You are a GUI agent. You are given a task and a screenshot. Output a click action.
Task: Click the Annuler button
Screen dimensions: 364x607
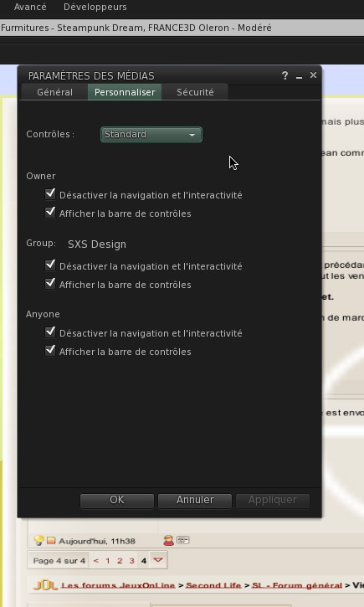[195, 500]
